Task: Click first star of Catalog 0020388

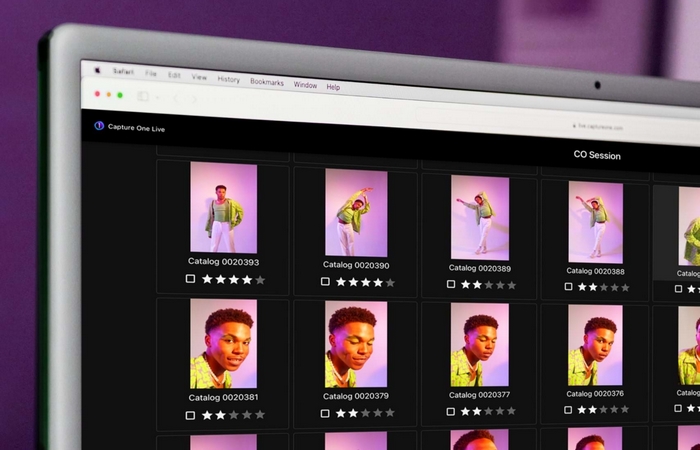Action: (x=582, y=287)
